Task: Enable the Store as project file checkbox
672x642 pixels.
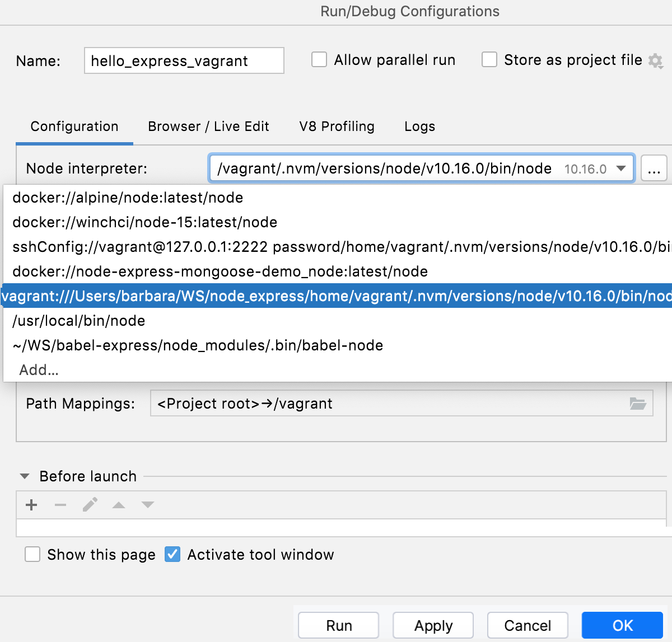Action: pos(489,59)
